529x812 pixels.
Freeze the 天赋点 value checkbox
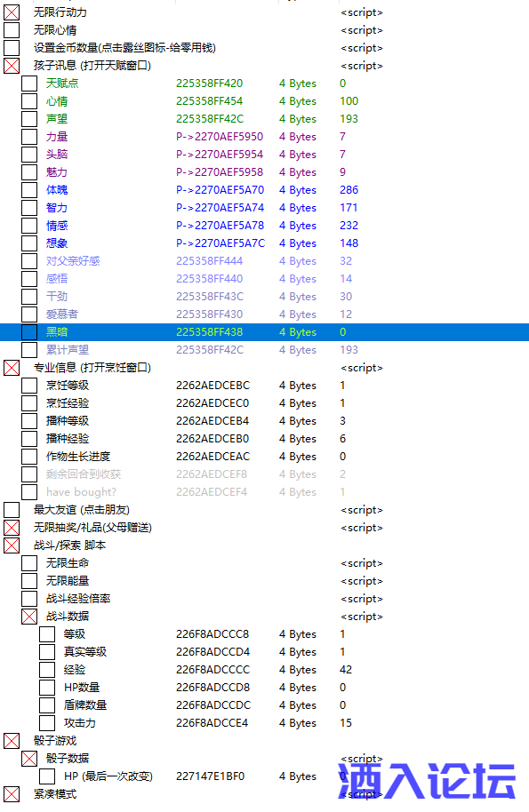coord(29,84)
